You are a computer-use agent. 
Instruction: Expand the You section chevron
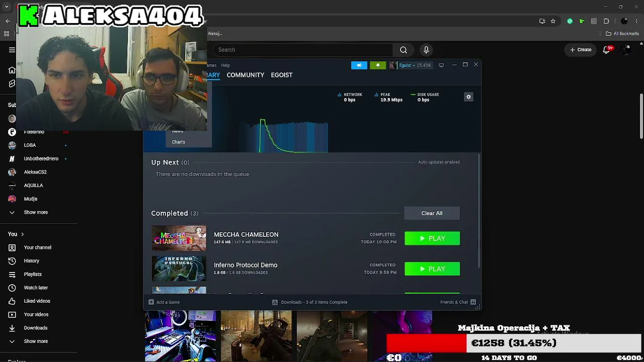click(22, 234)
